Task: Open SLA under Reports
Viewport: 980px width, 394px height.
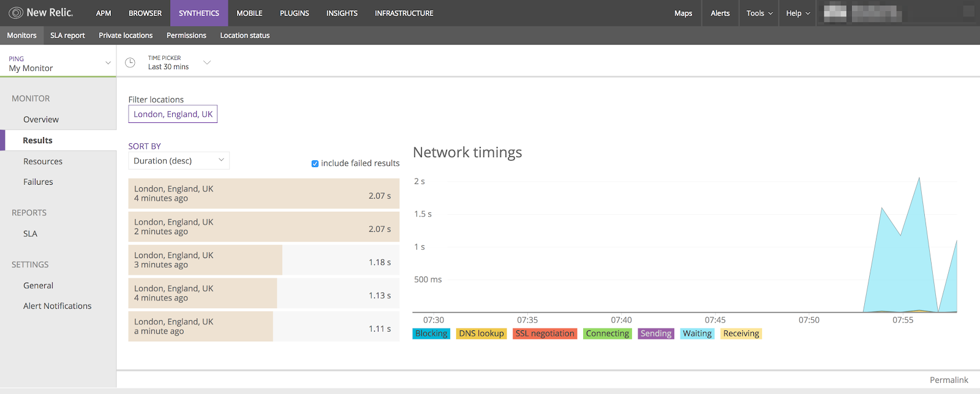Action: [x=30, y=234]
